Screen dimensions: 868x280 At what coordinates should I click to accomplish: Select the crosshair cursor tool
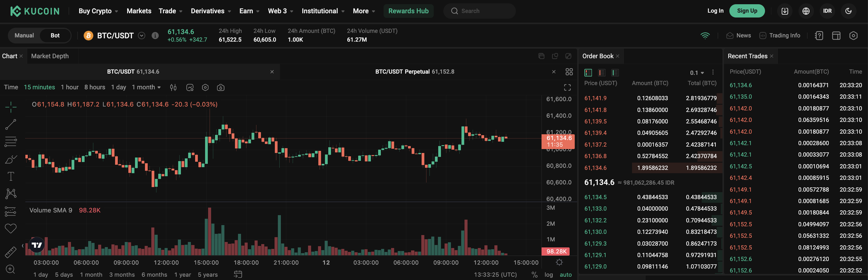[11, 107]
